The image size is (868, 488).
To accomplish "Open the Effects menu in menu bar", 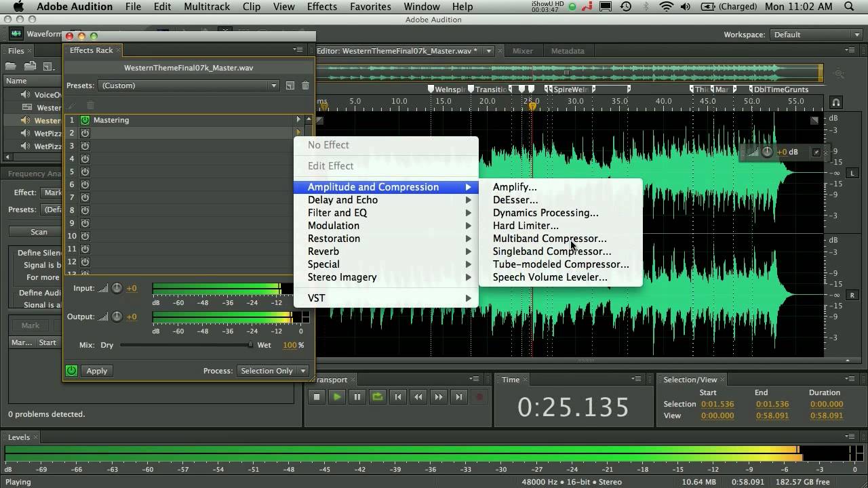I will click(x=322, y=7).
